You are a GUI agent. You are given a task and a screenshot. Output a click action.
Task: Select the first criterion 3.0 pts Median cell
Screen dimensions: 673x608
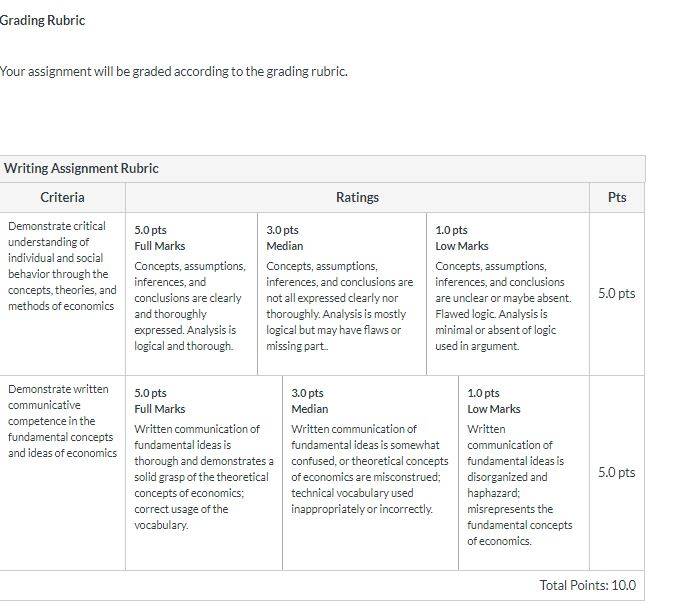342,294
